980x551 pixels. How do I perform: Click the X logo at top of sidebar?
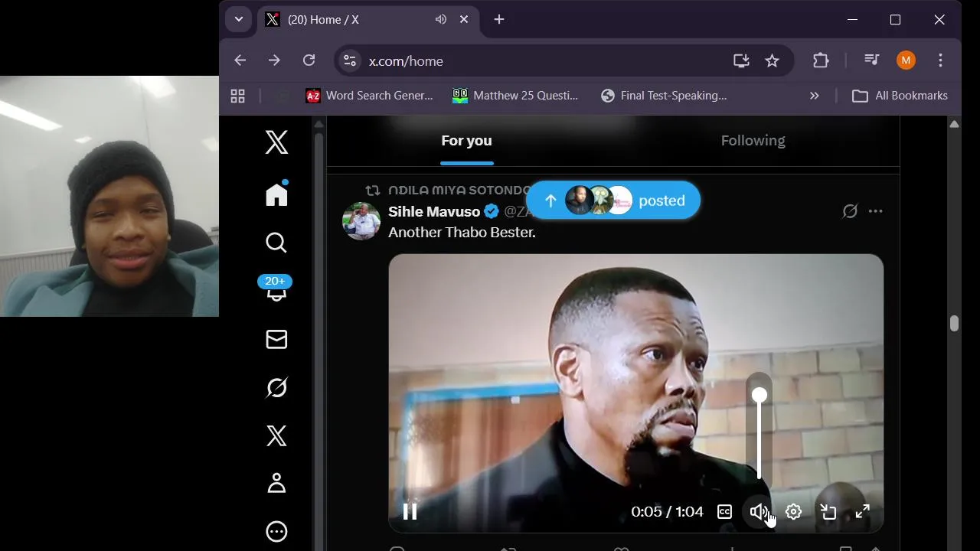click(x=276, y=142)
